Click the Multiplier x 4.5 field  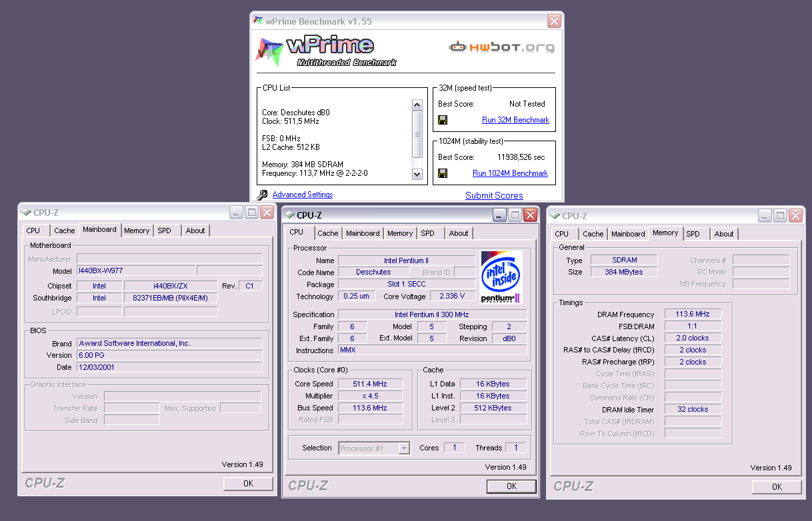(x=371, y=396)
